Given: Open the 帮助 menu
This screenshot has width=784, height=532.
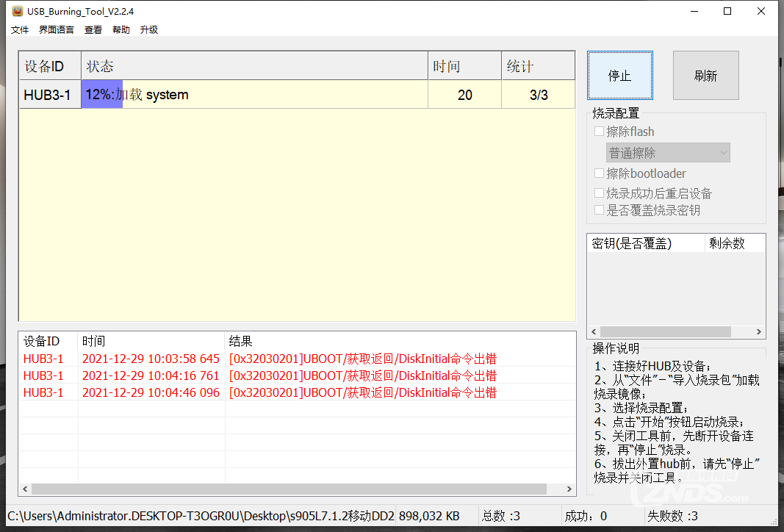Looking at the screenshot, I should coord(121,29).
